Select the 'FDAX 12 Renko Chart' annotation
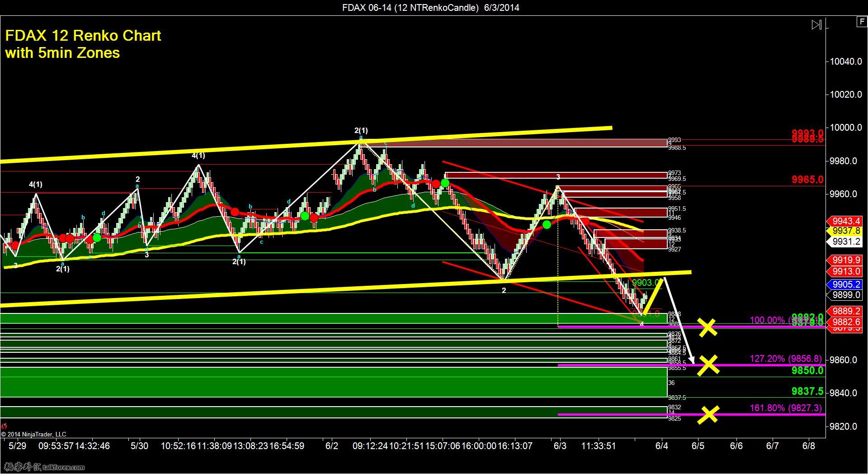868x474 pixels. [83, 36]
